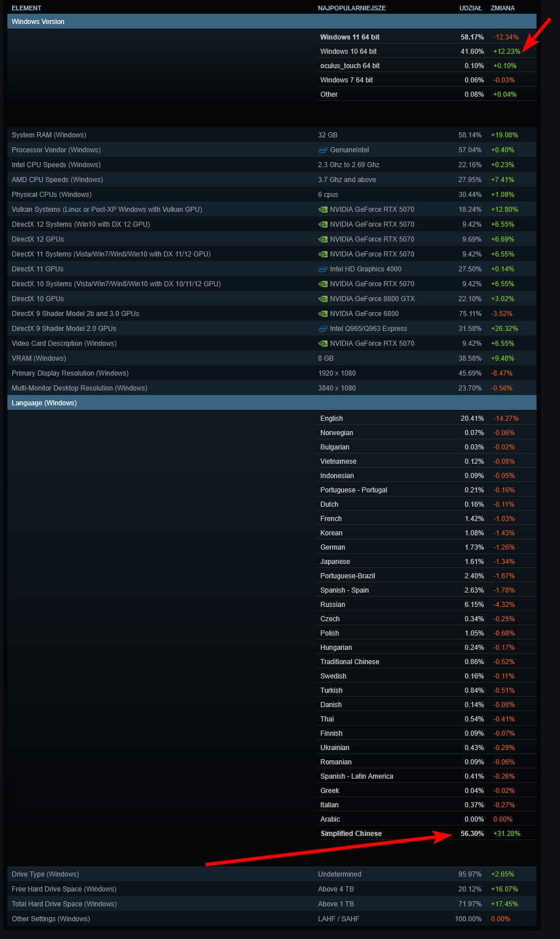Select the Windows 7 64 bit entry
This screenshot has height=939, width=560.
click(426, 80)
